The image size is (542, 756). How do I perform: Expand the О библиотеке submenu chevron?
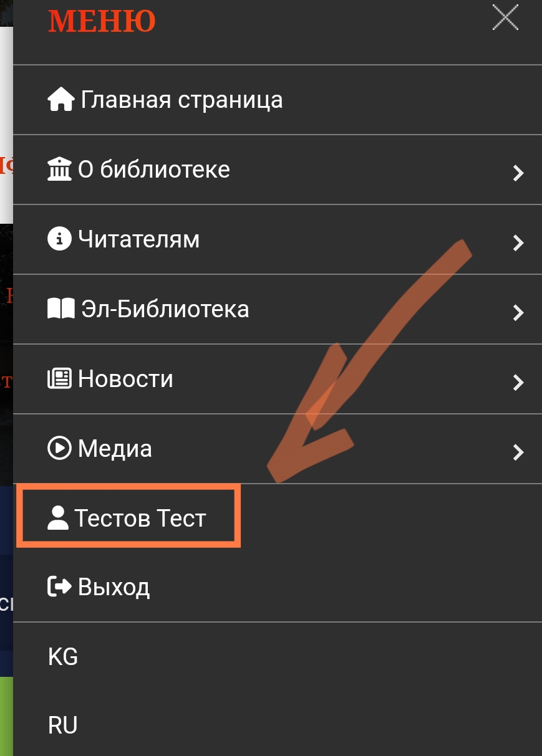pyautogui.click(x=518, y=173)
